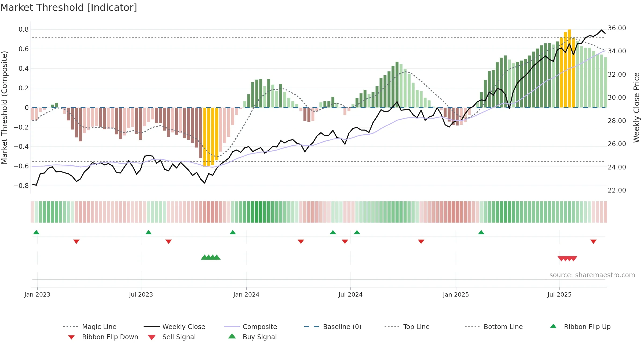This screenshot has width=644, height=362.
Task: Click the last Ribbon Flip Down marker after Jul 2025
Action: (593, 242)
